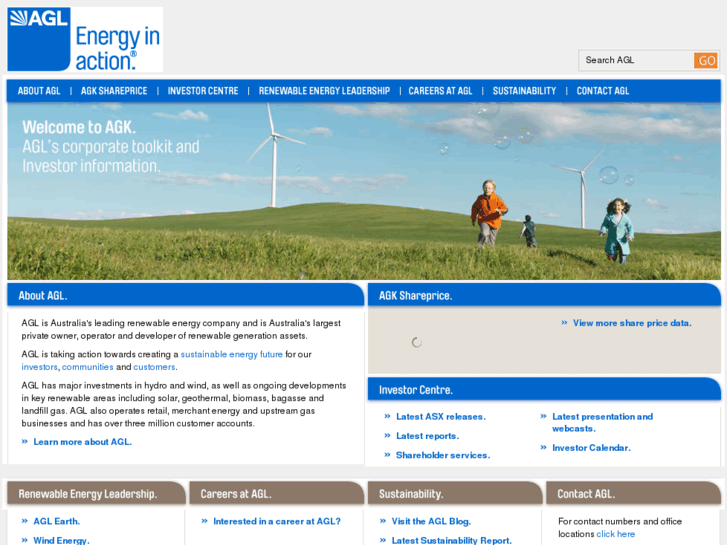Click chevron icon beside Investor Calendar

pos(543,448)
